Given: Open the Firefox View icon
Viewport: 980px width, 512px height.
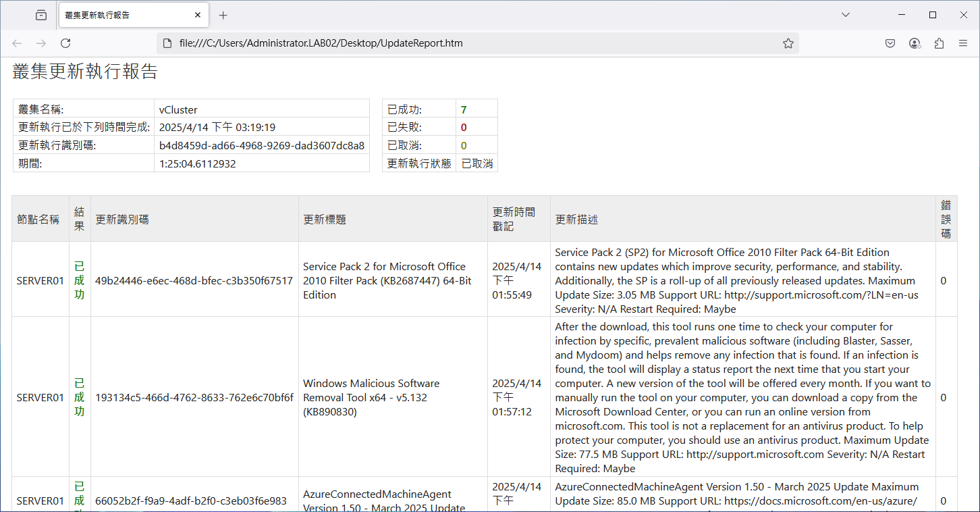Looking at the screenshot, I should 41,15.
